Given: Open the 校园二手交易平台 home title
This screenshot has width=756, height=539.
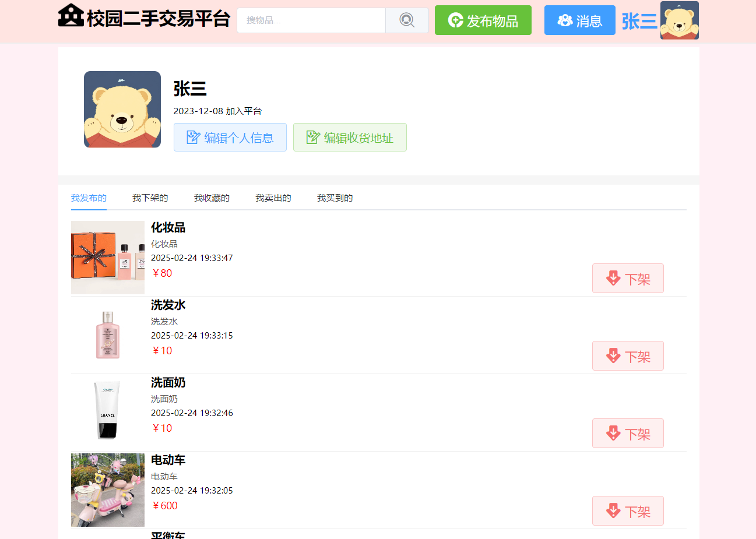Looking at the screenshot, I should click(x=159, y=19).
